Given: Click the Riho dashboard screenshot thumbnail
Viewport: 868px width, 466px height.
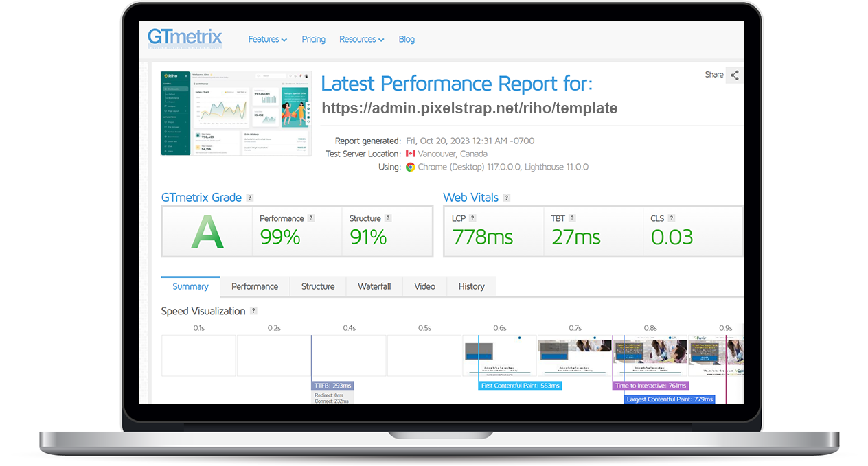Looking at the screenshot, I should [x=236, y=113].
